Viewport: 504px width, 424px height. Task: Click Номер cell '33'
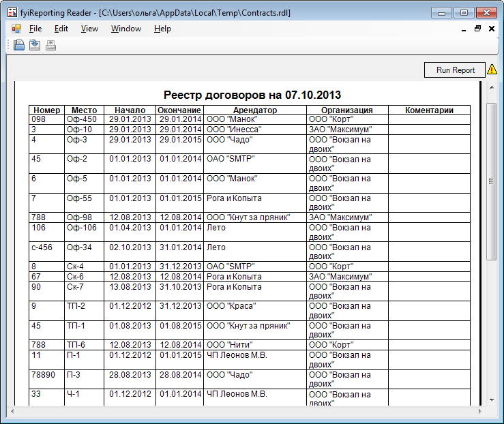click(x=47, y=397)
